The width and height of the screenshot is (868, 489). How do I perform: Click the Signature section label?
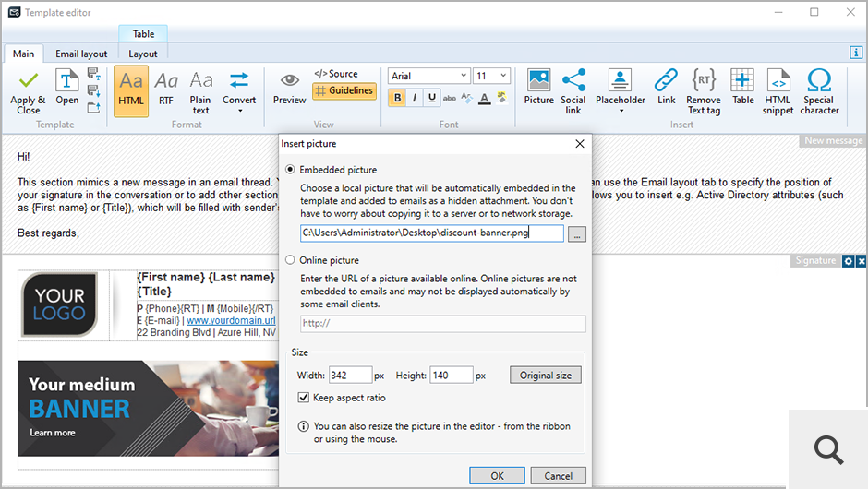click(x=815, y=260)
